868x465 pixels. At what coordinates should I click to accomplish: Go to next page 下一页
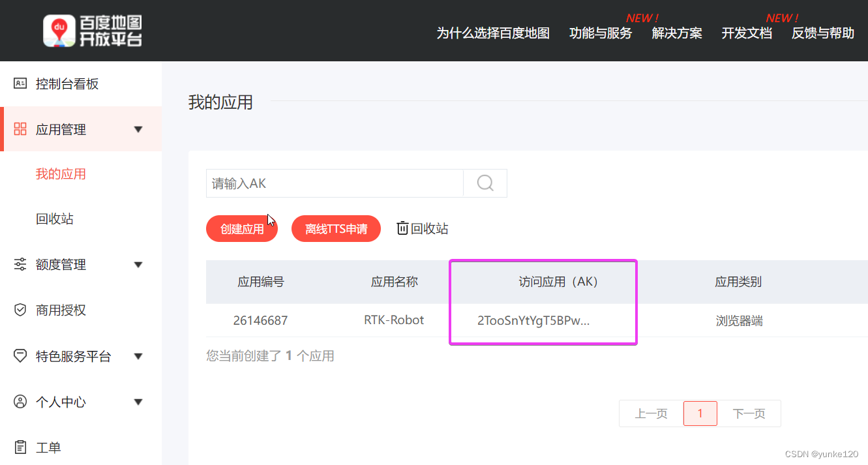click(x=749, y=413)
